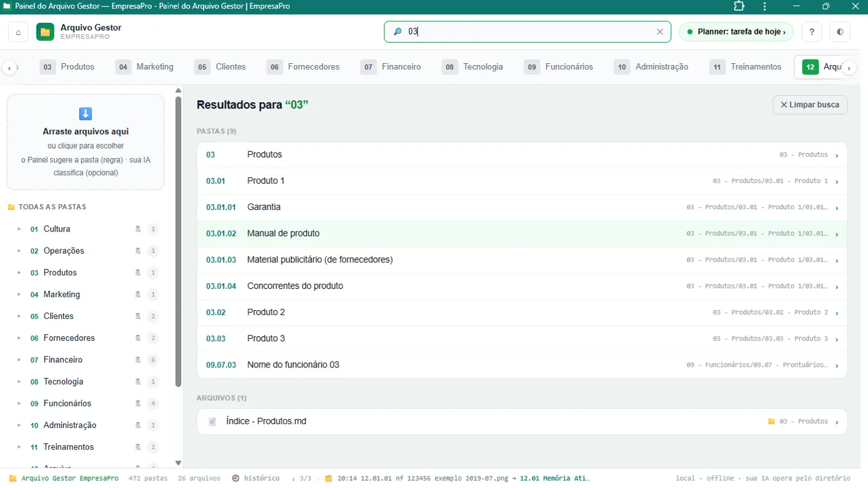Click the download arrow drop-zone icon
The width and height of the screenshot is (868, 488).
click(86, 114)
